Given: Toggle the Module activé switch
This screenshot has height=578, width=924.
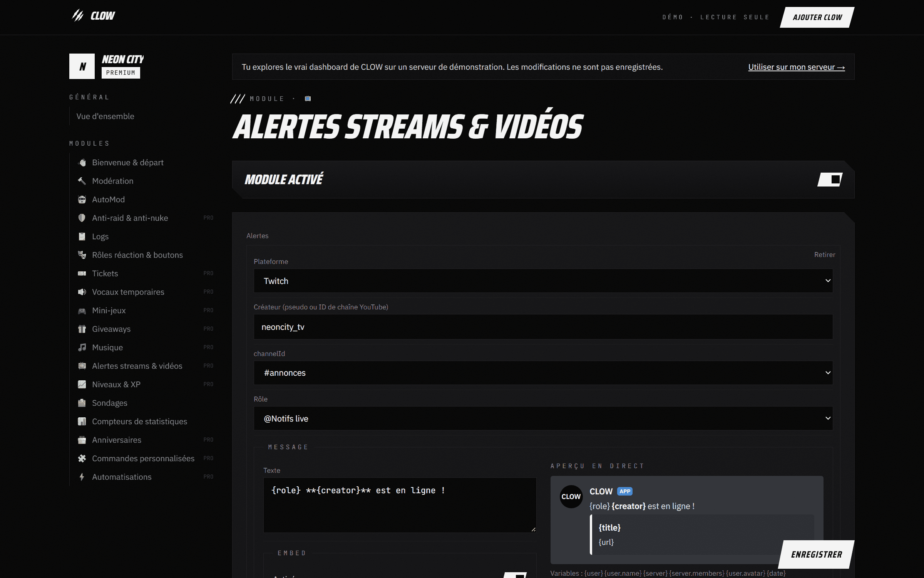Looking at the screenshot, I should [830, 180].
